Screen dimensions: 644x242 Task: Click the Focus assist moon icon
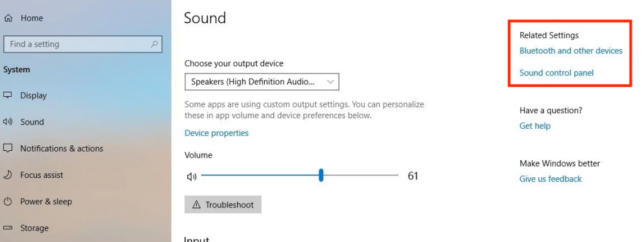click(8, 175)
